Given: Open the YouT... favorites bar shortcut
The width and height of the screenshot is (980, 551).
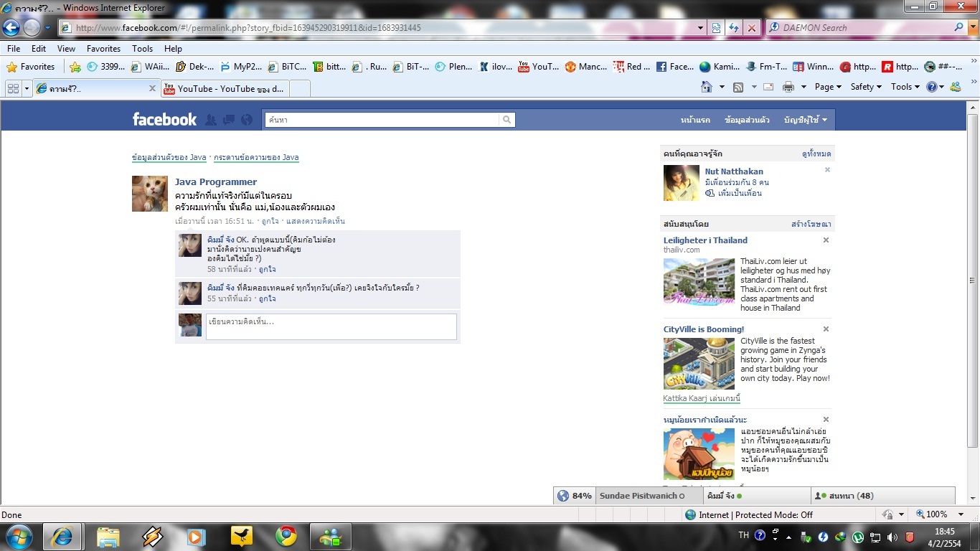Looking at the screenshot, I should click(x=538, y=67).
